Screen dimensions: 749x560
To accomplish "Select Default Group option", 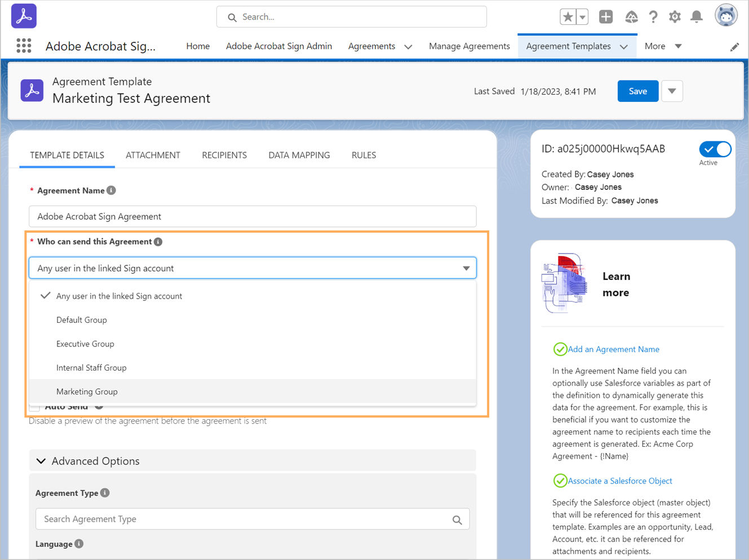I will [x=252, y=320].
